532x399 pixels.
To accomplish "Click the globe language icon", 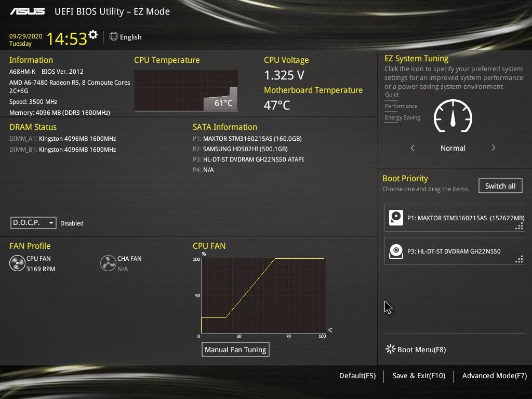I will point(114,36).
